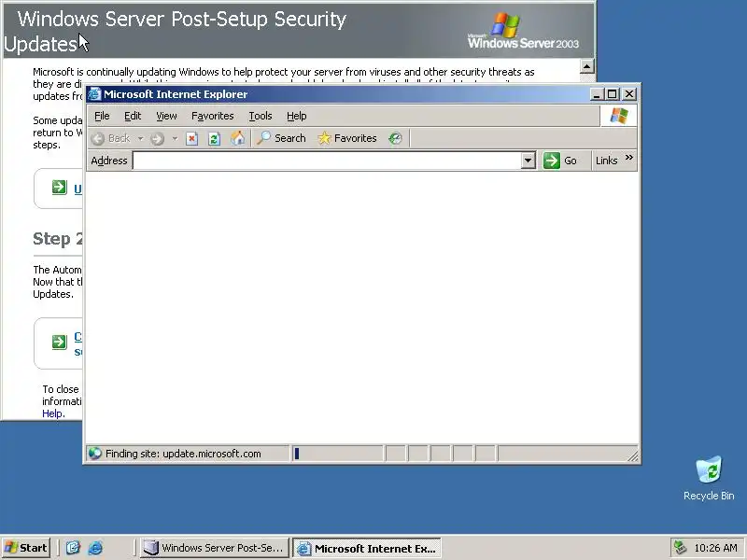Image resolution: width=747 pixels, height=560 pixels.
Task: Click the scroll up arrow in Post-Setup window
Action: 587,66
